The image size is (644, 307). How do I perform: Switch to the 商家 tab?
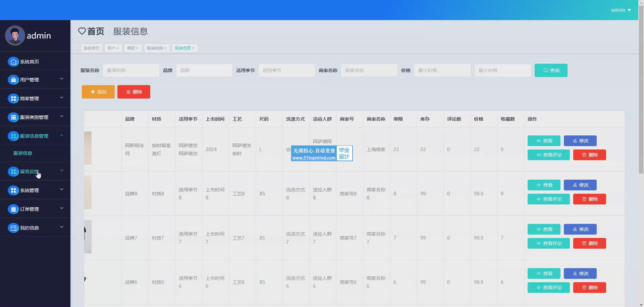click(133, 48)
